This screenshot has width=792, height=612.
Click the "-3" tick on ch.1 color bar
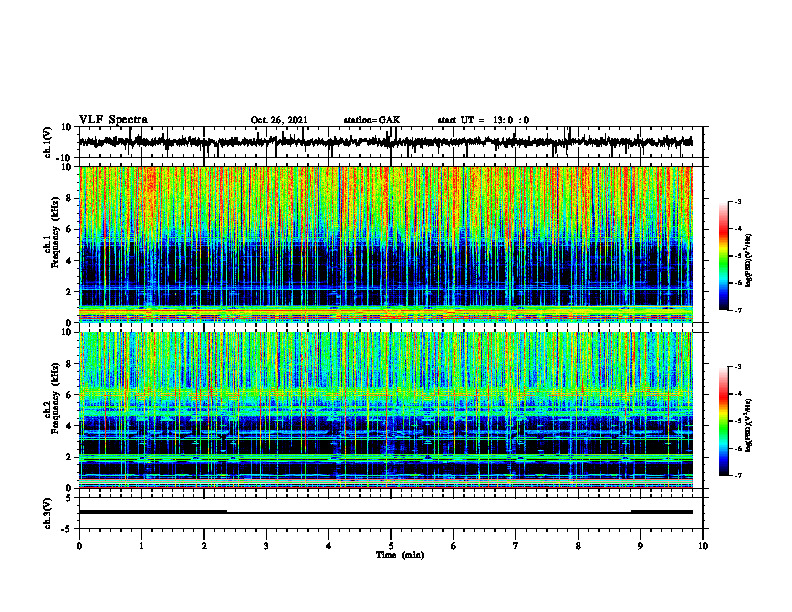pyautogui.click(x=738, y=201)
